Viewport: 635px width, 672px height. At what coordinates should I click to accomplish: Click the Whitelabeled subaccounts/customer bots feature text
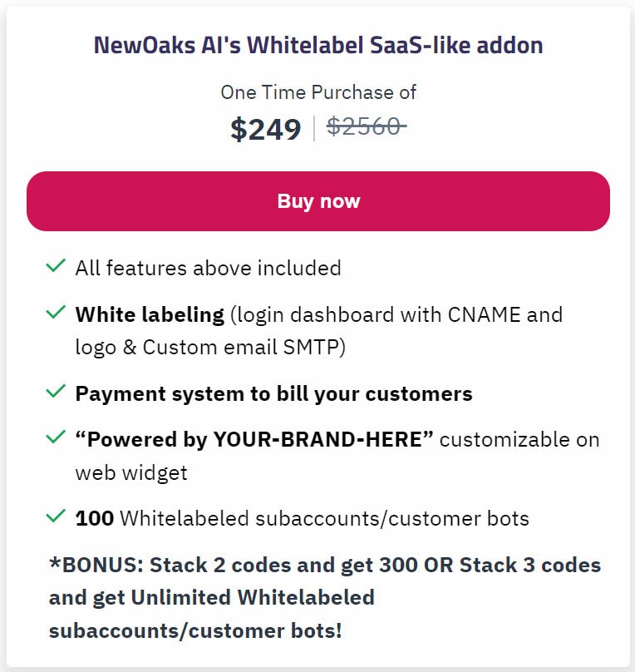(x=325, y=519)
